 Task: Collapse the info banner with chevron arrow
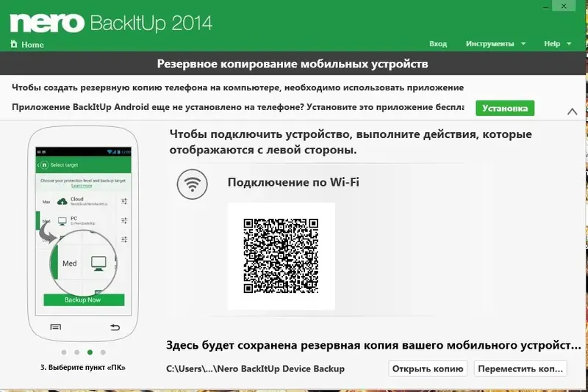pyautogui.click(x=572, y=112)
